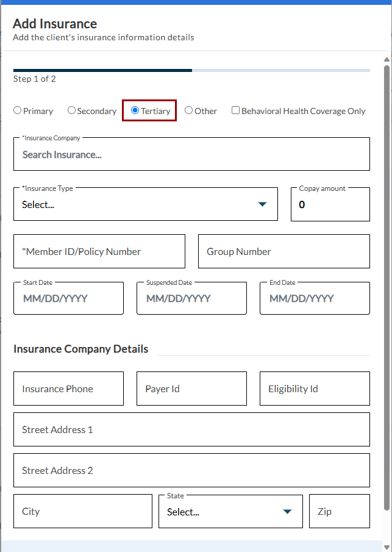Select the Primary radio button
The height and width of the screenshot is (552, 392).
point(18,111)
